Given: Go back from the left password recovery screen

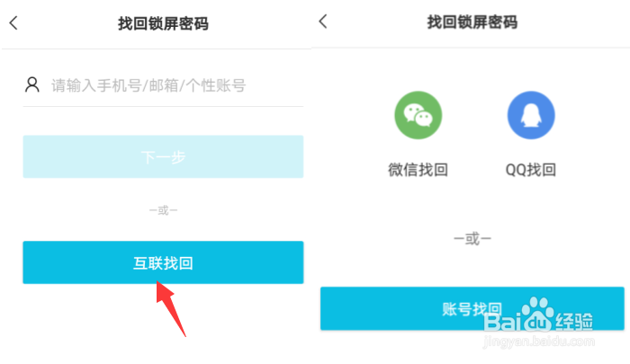Looking at the screenshot, I should 13,23.
